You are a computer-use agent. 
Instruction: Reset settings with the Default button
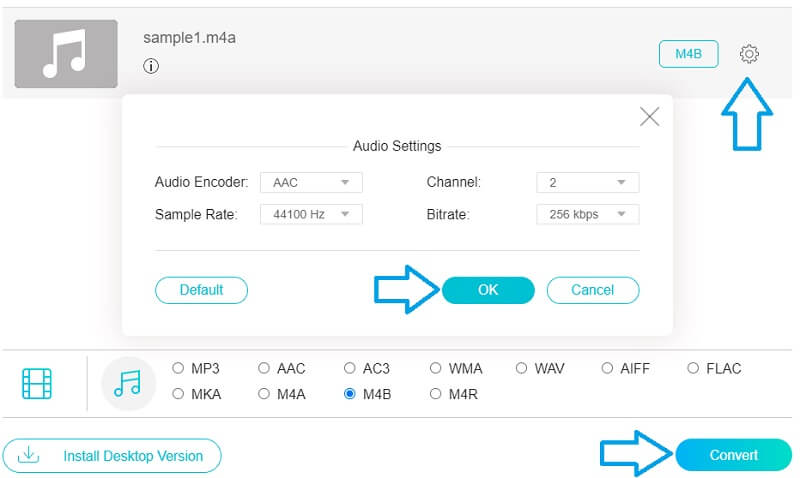[201, 290]
